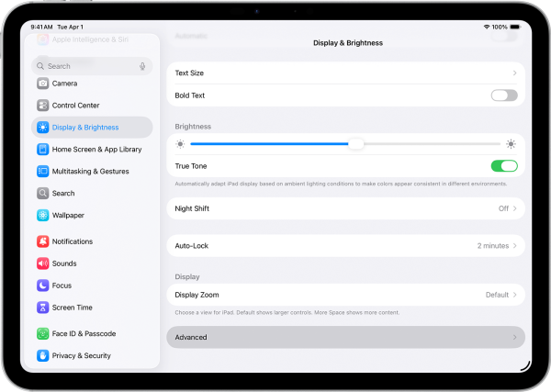Select Wallpaper in the sidebar
This screenshot has height=392, width=551.
pos(92,215)
